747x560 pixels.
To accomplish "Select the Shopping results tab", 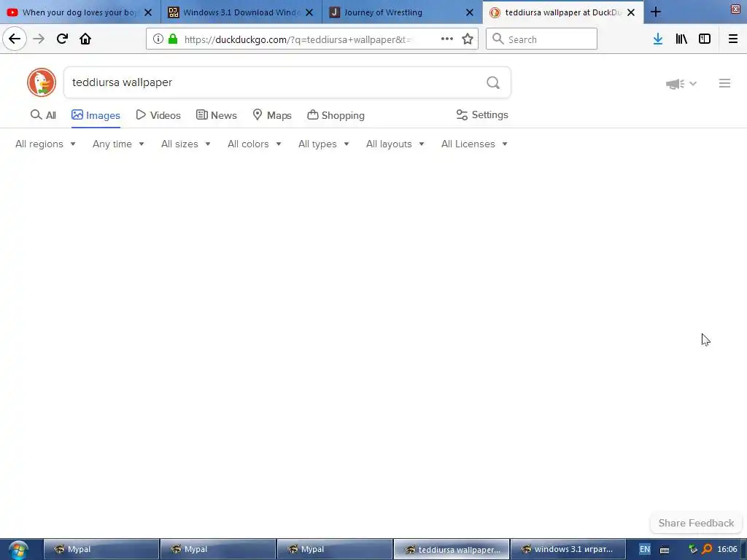I will pos(336,115).
